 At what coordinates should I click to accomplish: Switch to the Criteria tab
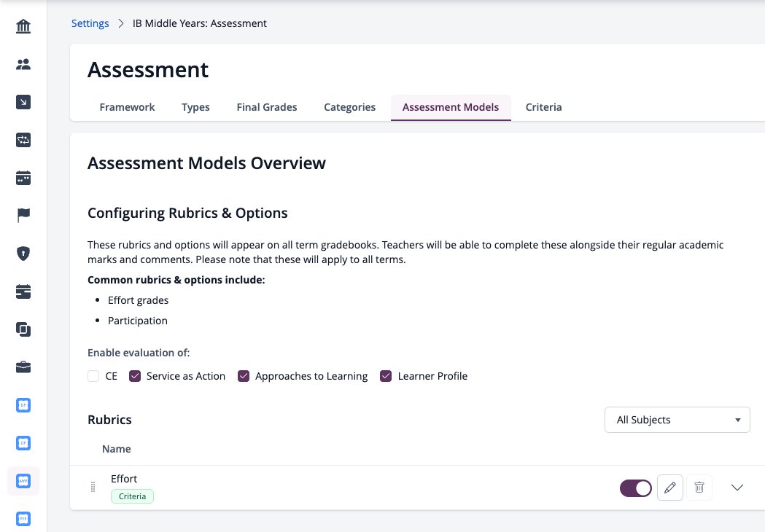pyautogui.click(x=543, y=107)
